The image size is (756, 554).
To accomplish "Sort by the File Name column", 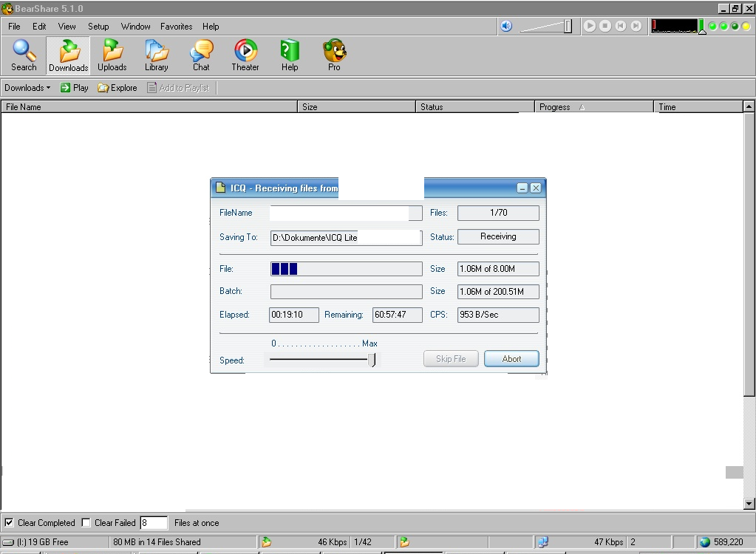I will click(x=149, y=107).
